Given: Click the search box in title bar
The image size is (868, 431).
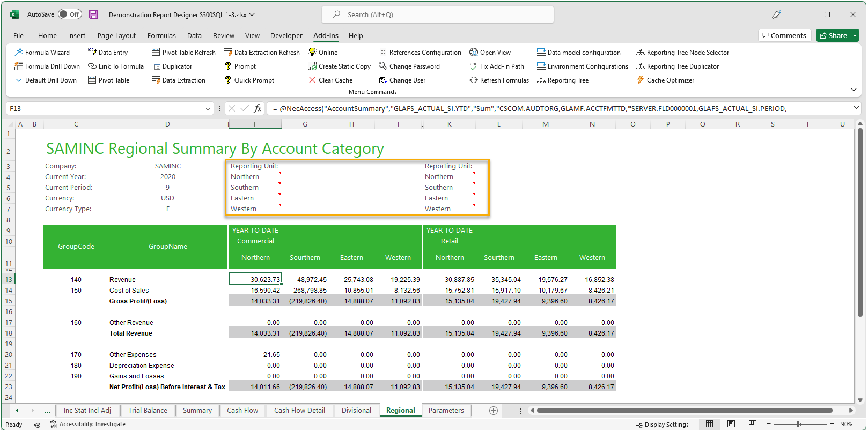Looking at the screenshot, I should coord(437,15).
